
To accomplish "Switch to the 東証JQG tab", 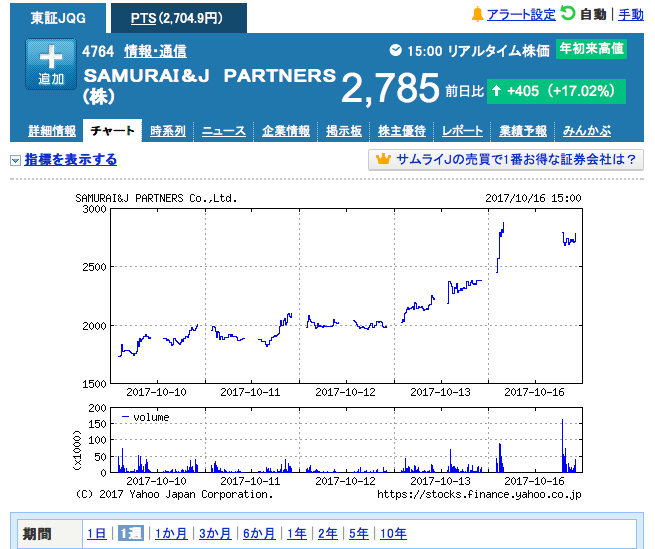I will pyautogui.click(x=58, y=18).
